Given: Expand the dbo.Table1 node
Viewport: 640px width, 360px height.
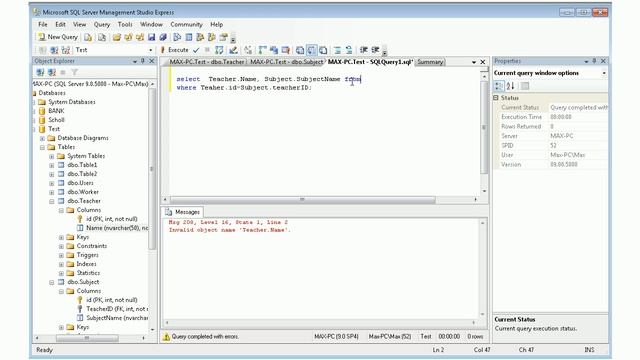Looking at the screenshot, I should coord(52,165).
